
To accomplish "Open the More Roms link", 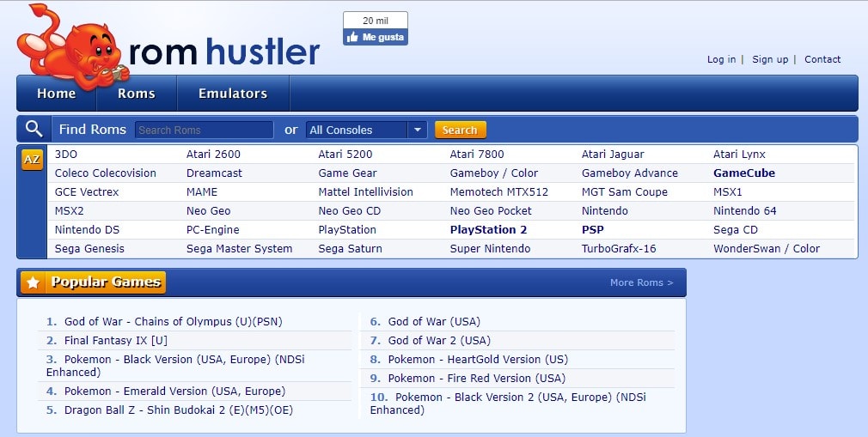I will pos(642,282).
